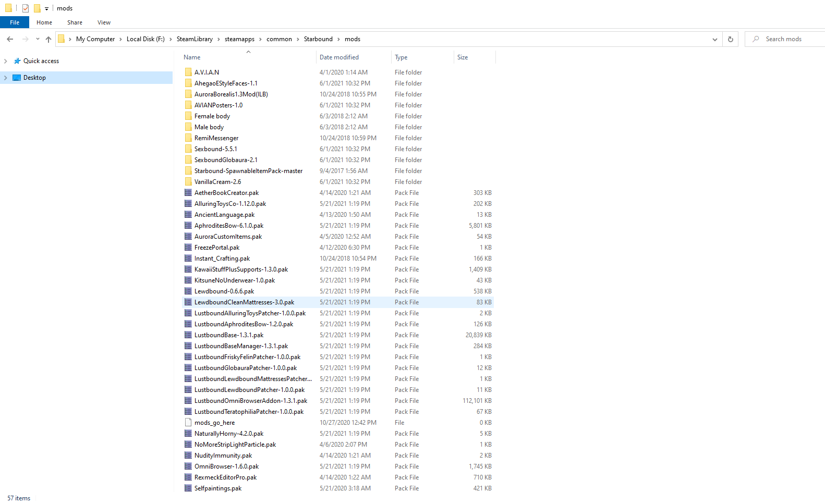Image resolution: width=825 pixels, height=504 pixels.
Task: Click the '9/4/2017 1:56 AM' date cell
Action: click(x=344, y=171)
